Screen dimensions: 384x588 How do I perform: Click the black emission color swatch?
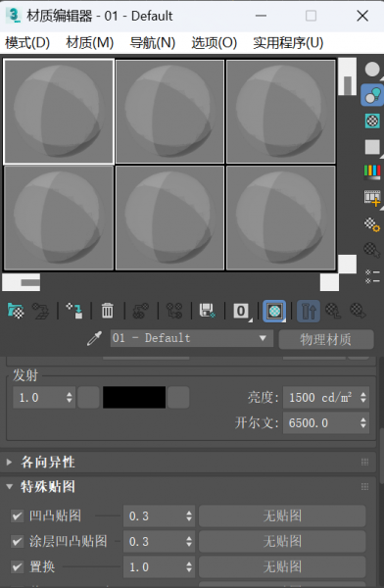click(x=134, y=398)
